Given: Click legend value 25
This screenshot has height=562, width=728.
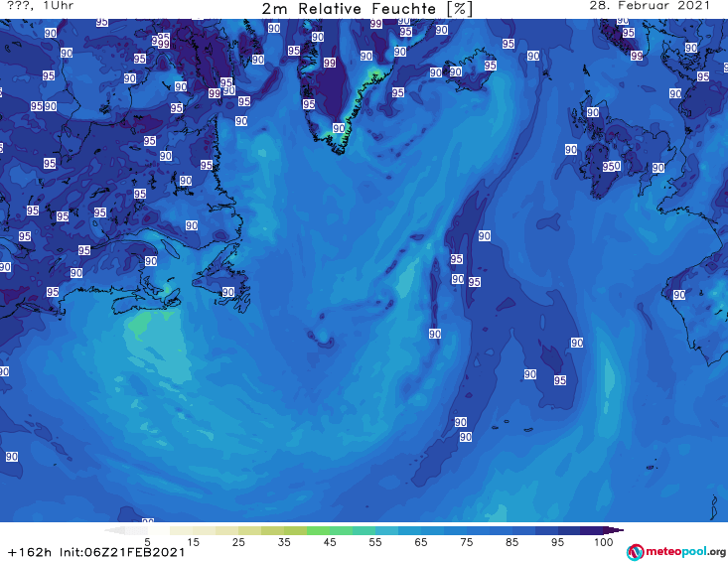Looking at the screenshot, I should pos(238,541).
